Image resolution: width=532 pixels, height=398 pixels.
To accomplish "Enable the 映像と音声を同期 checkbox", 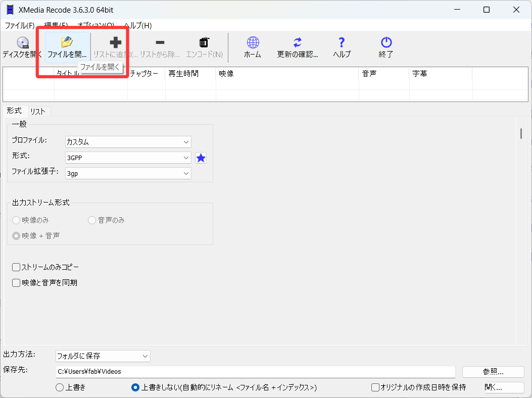I will click(x=16, y=283).
